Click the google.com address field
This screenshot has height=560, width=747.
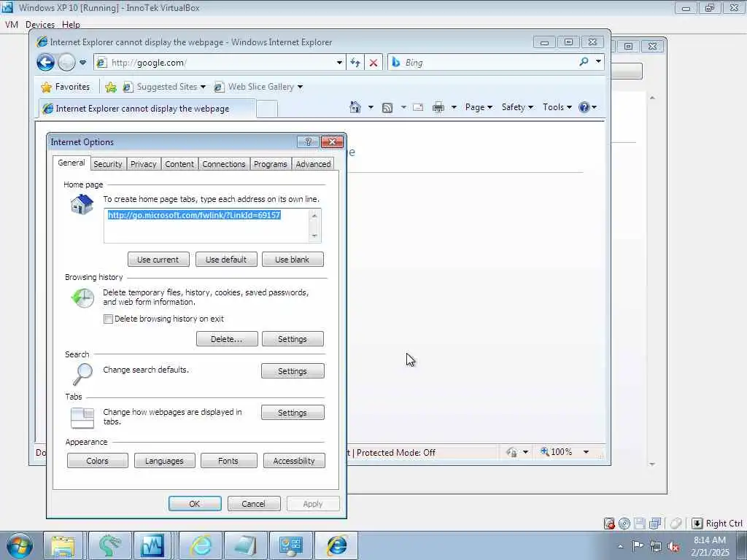[x=219, y=63]
